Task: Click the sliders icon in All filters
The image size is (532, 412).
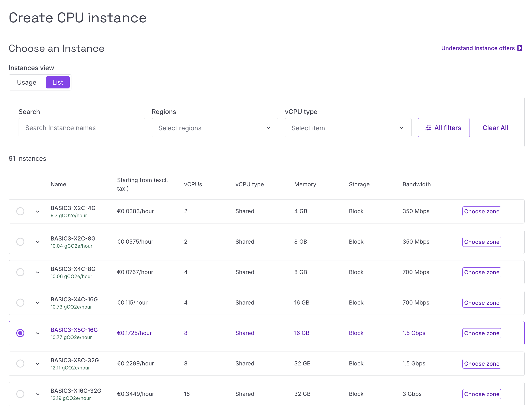Action: pos(428,128)
